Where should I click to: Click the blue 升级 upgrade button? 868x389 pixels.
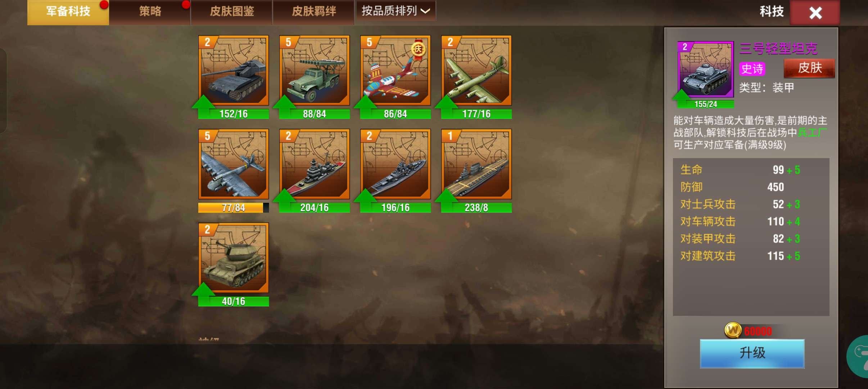(x=752, y=353)
